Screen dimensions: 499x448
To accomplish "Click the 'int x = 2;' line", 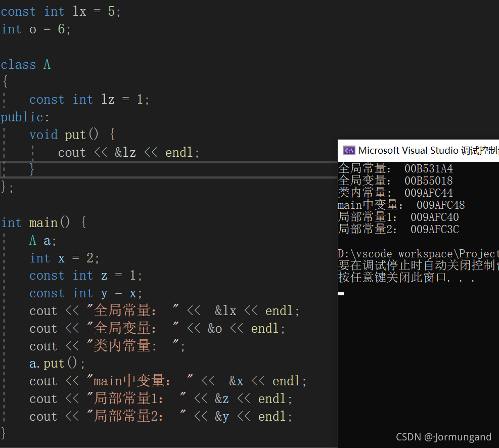I will [64, 258].
